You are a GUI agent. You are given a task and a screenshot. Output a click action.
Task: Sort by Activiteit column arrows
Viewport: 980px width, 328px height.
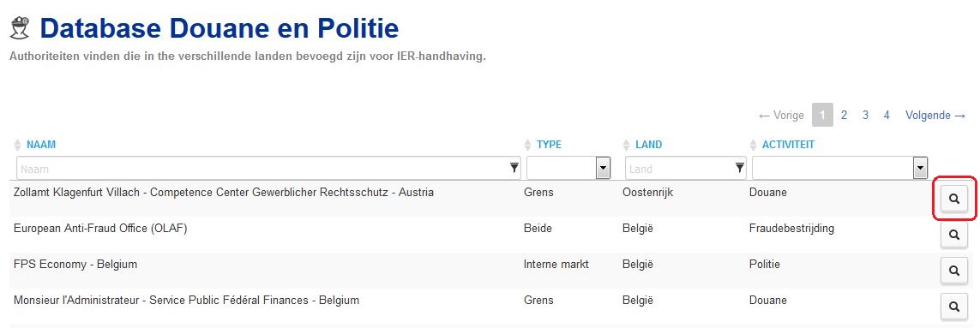click(x=753, y=145)
